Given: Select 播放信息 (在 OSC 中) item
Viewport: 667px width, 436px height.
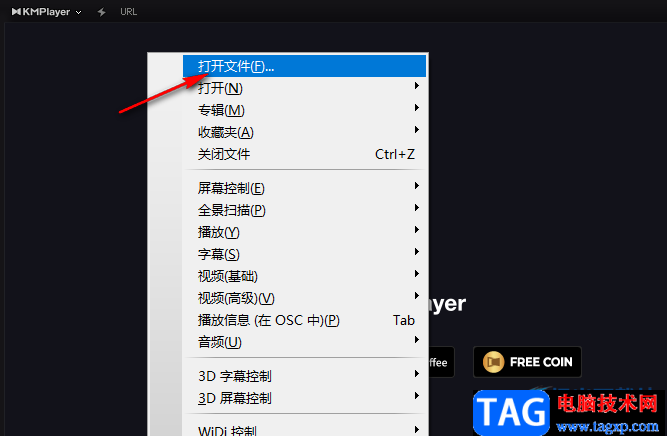Looking at the screenshot, I should (x=305, y=320).
